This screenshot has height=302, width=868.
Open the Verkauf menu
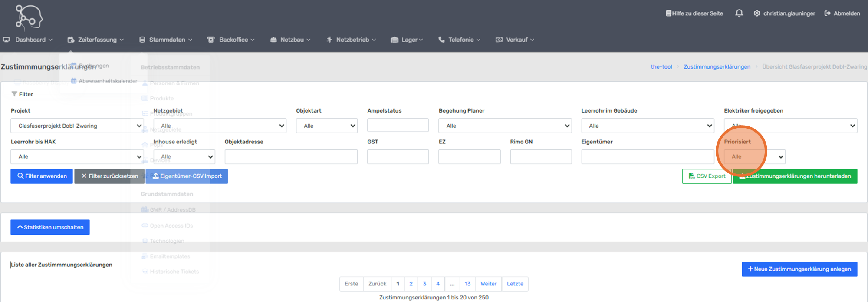[515, 40]
